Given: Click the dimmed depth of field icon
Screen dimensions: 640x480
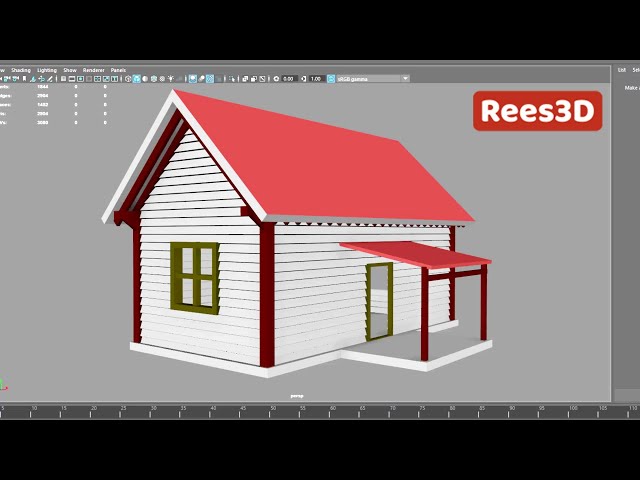Looking at the screenshot, I should pos(219,78).
